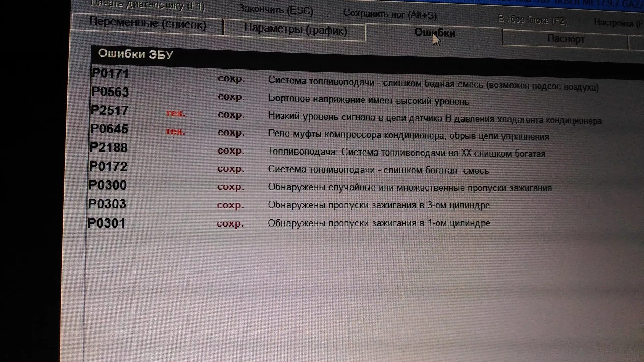The width and height of the screenshot is (644, 362).
Task: Click description 'слишком бедная смесь' text
Action: click(433, 83)
